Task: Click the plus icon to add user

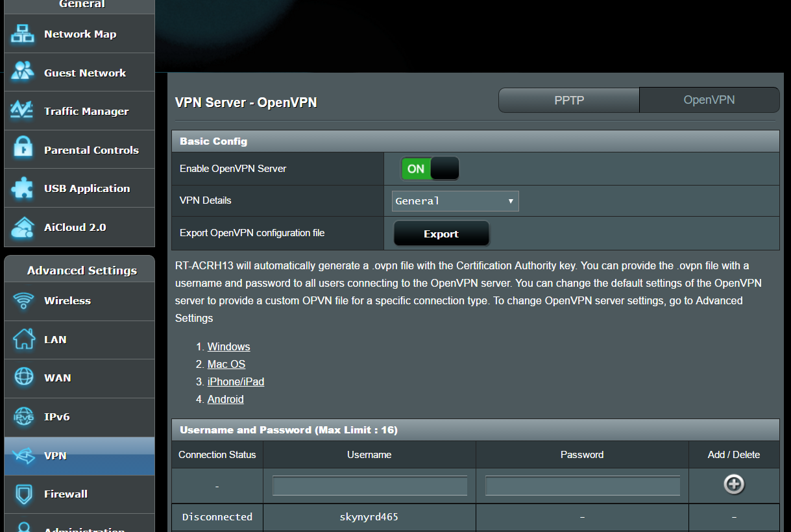Action: (734, 485)
